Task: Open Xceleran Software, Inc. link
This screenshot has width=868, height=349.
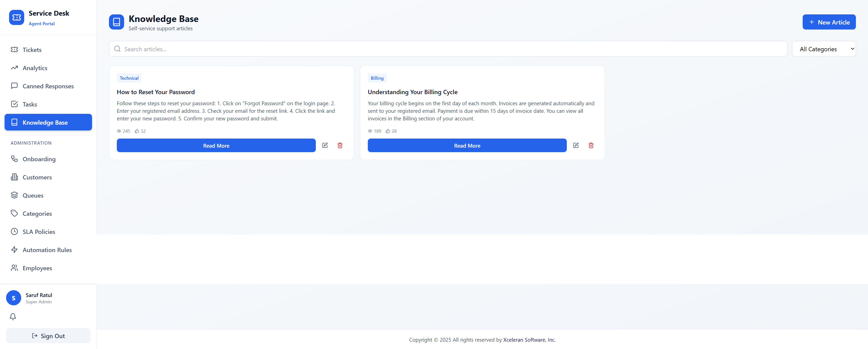Action: 529,340
